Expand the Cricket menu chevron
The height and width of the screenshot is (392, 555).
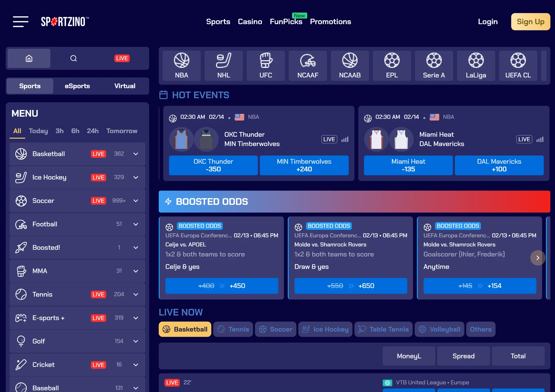click(136, 365)
